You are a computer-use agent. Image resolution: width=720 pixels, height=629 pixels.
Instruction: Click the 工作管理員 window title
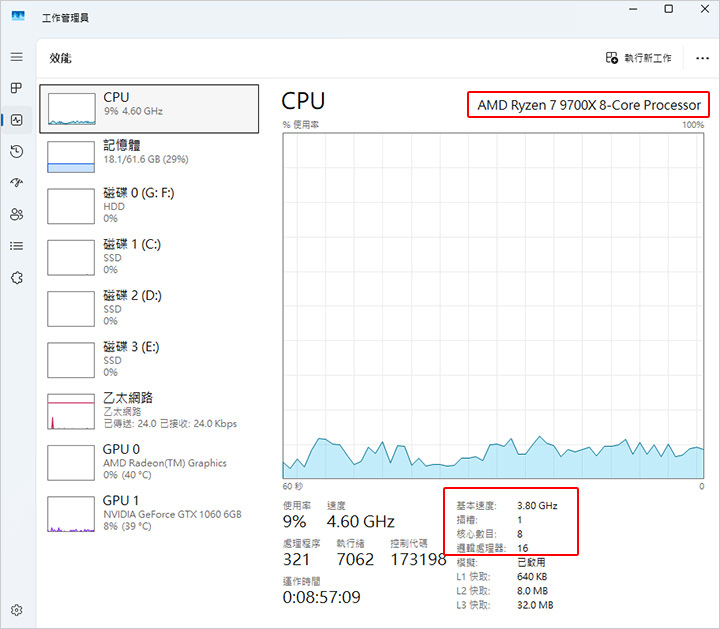point(66,18)
